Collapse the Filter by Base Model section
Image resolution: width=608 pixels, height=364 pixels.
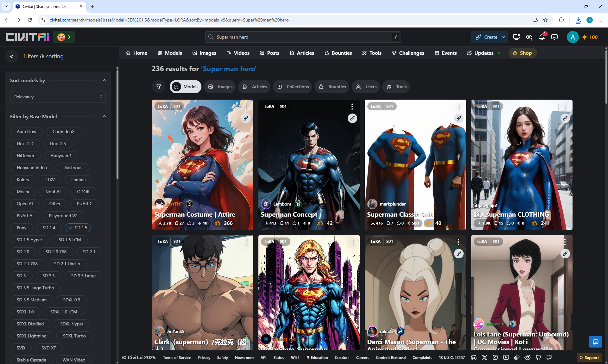tap(104, 116)
